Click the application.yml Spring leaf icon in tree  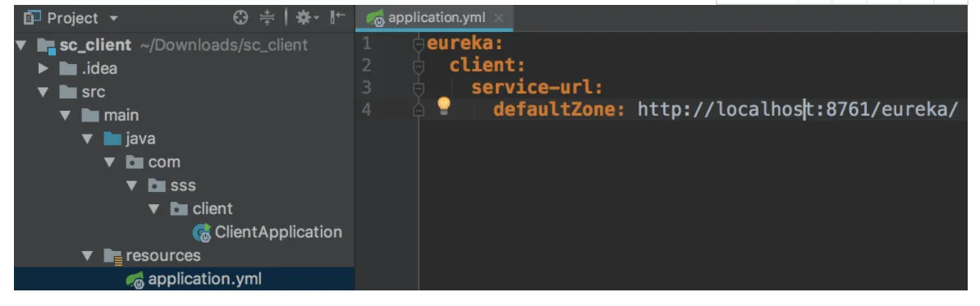coord(135,280)
